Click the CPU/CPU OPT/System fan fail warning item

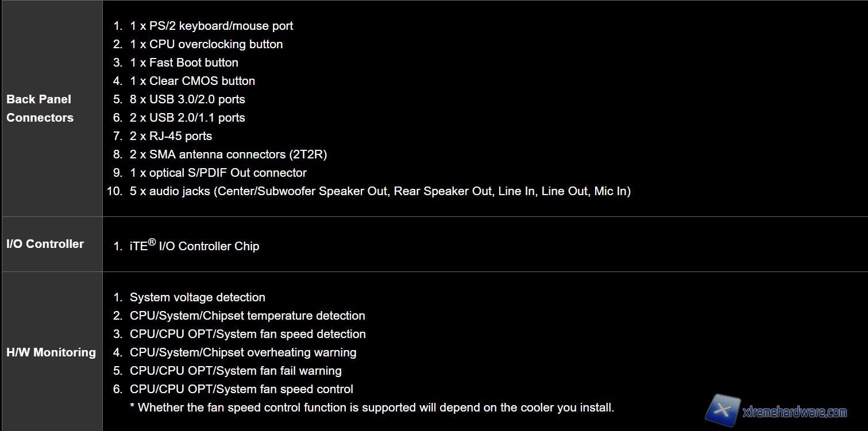coord(236,371)
